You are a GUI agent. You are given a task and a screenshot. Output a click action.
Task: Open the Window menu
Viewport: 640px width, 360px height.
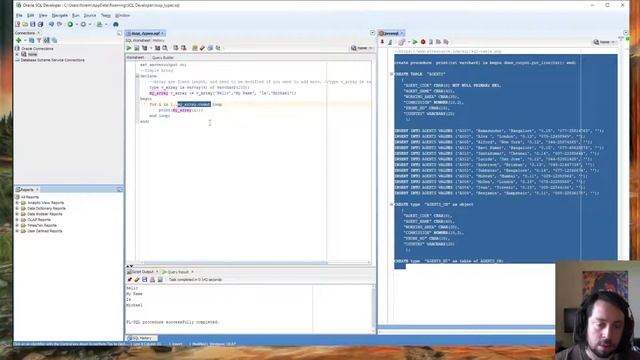tap(122, 16)
